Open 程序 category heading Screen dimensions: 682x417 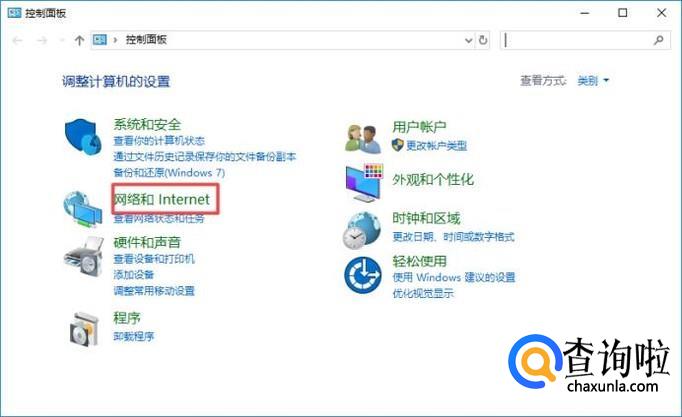pyautogui.click(x=127, y=318)
